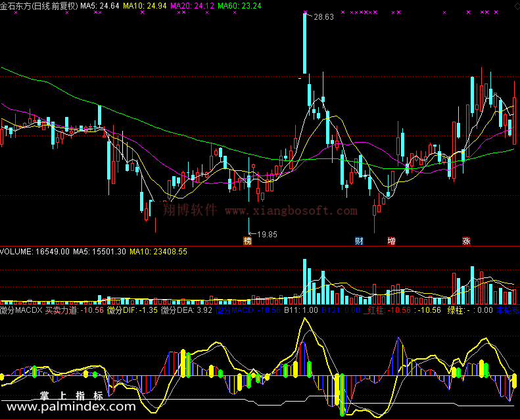Click the _红柱: -10.56 label
Image resolution: width=520 pixels, height=420 pixels.
click(x=387, y=310)
